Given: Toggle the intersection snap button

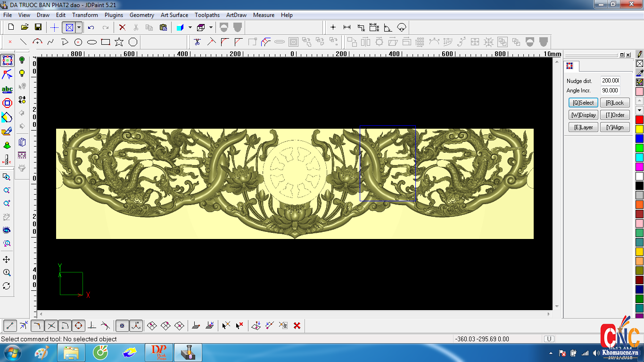Looking at the screenshot, I should [51, 325].
